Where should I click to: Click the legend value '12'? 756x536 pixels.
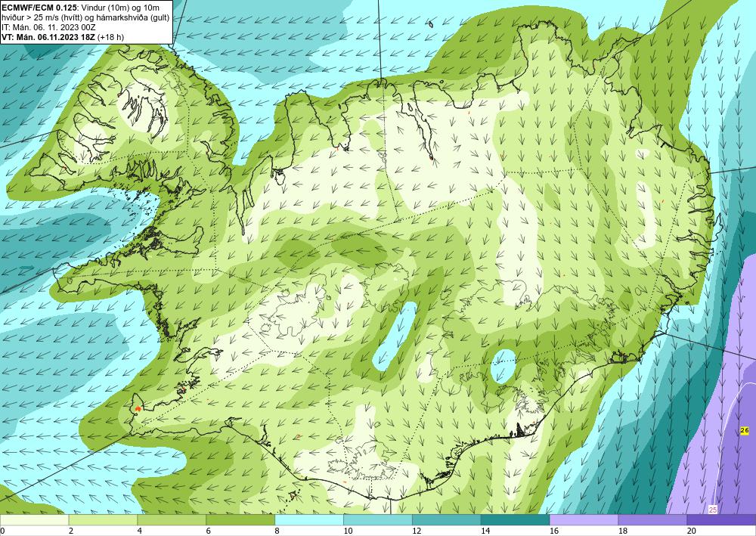[x=417, y=531]
